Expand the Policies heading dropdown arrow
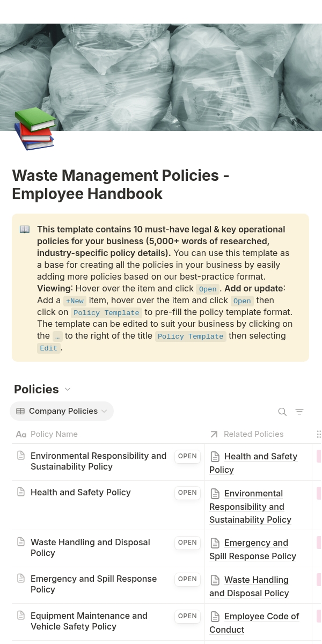This screenshot has width=322, height=644. pos(68,389)
